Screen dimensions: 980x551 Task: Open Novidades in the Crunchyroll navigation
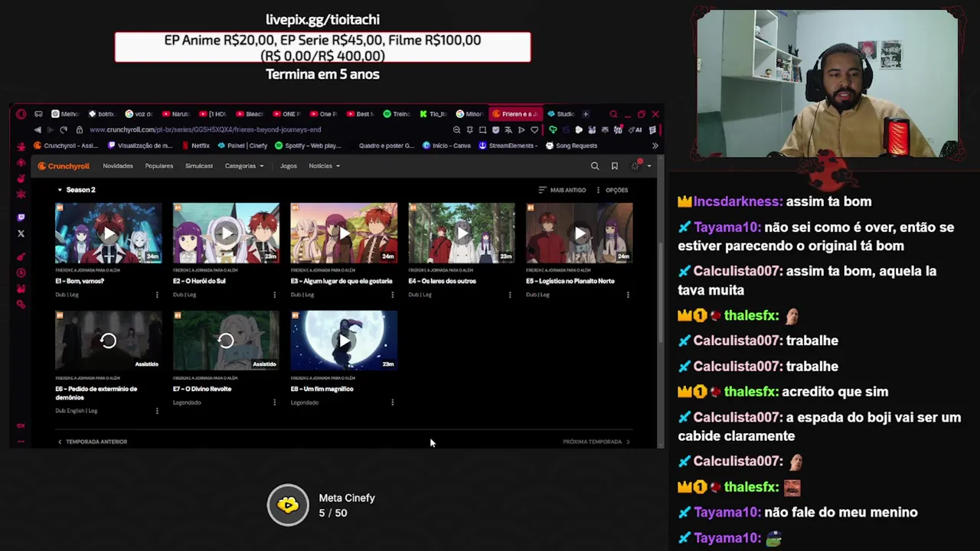[118, 166]
